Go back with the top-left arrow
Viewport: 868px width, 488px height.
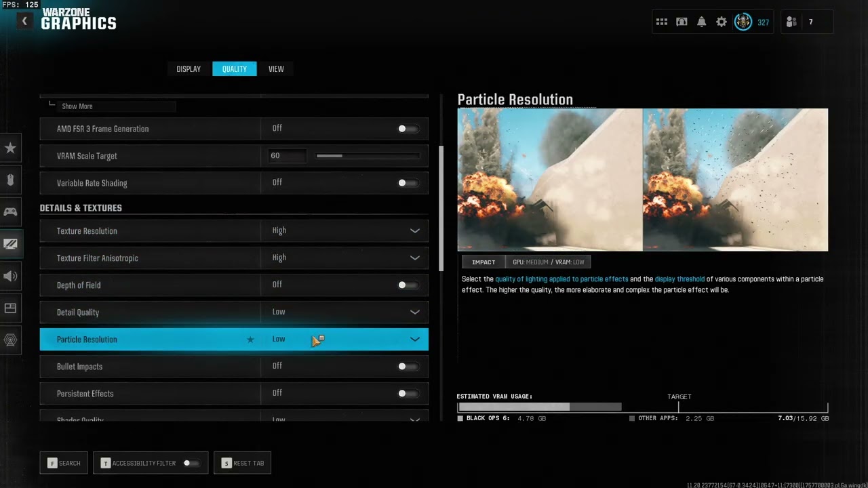click(24, 21)
